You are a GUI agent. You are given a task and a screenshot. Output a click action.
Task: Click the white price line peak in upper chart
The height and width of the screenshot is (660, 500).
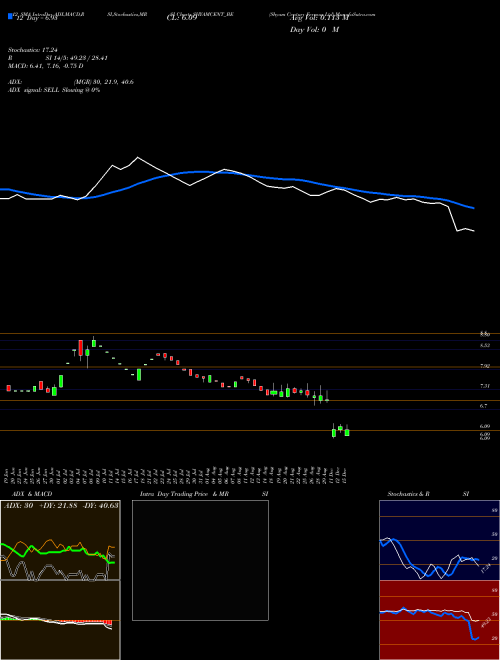point(138,157)
